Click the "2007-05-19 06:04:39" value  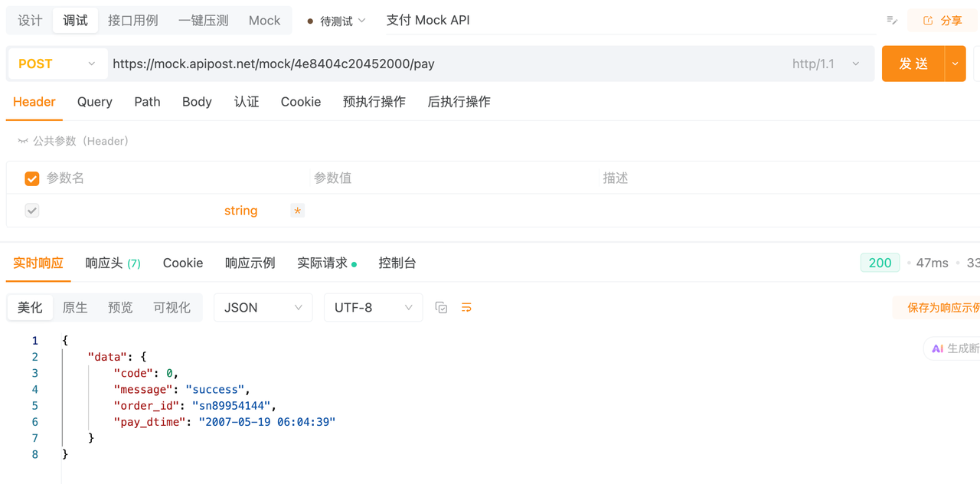(x=266, y=422)
